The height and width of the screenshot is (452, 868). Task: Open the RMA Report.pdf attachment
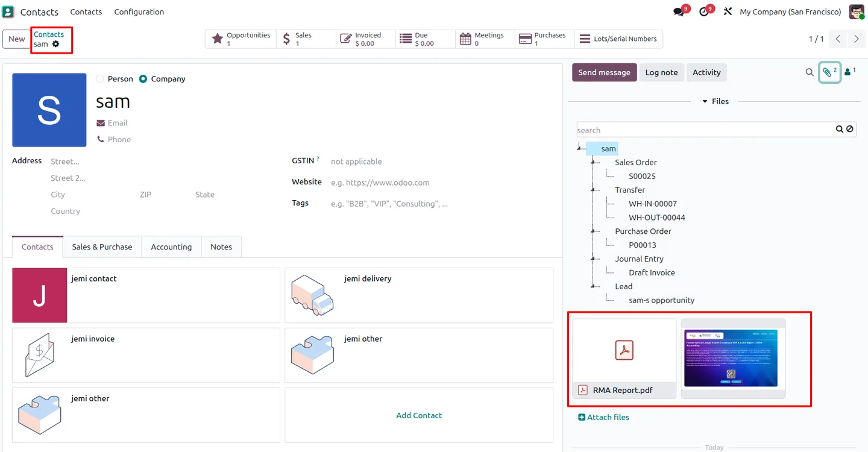(624, 359)
